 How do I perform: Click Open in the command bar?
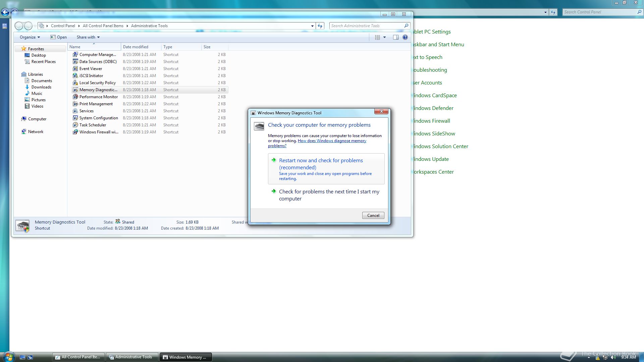tap(58, 37)
